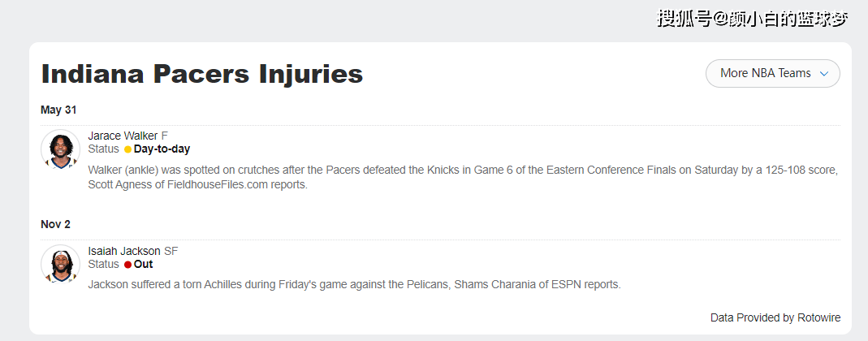Click the F position label after Jarace Walker
868x341 pixels.
point(165,136)
